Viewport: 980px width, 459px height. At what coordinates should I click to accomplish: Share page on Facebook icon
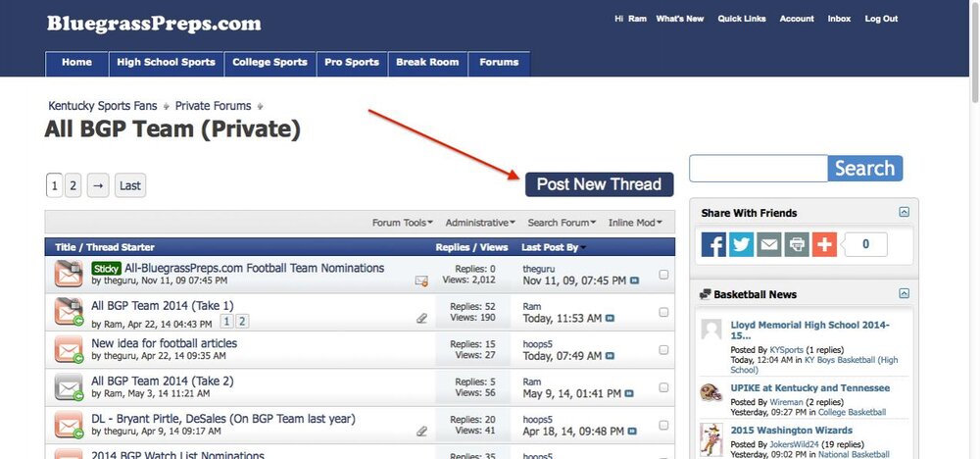pos(713,244)
